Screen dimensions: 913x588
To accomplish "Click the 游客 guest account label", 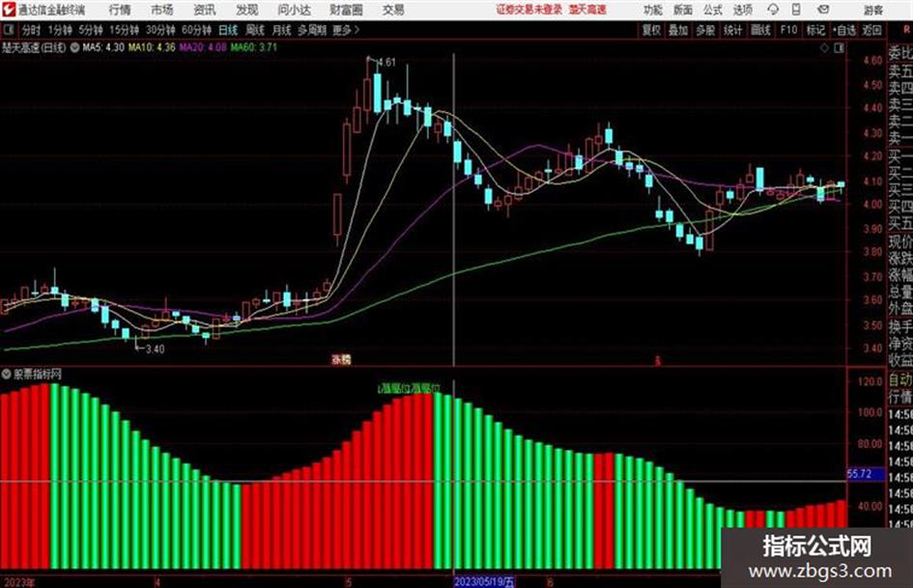I will coord(872,10).
